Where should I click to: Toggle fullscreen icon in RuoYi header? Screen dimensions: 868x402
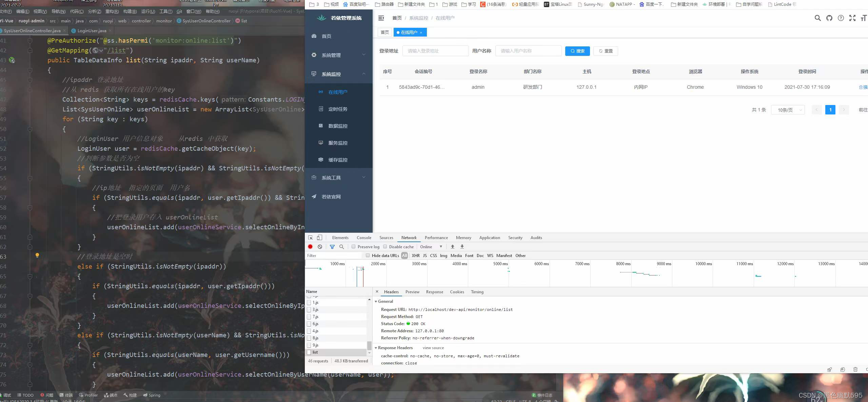852,18
